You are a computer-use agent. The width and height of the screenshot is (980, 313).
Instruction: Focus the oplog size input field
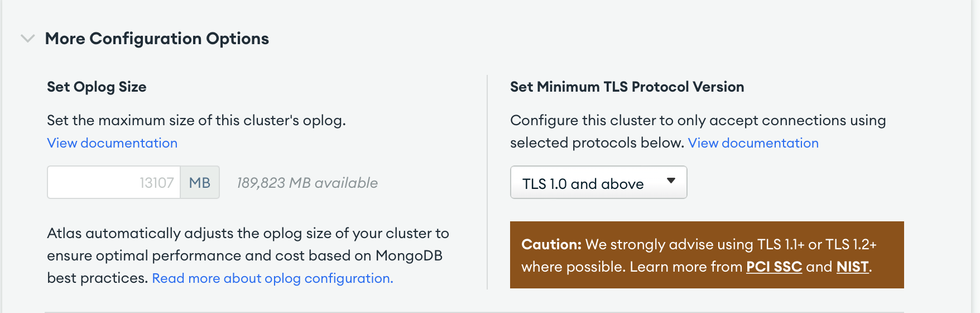(x=114, y=183)
